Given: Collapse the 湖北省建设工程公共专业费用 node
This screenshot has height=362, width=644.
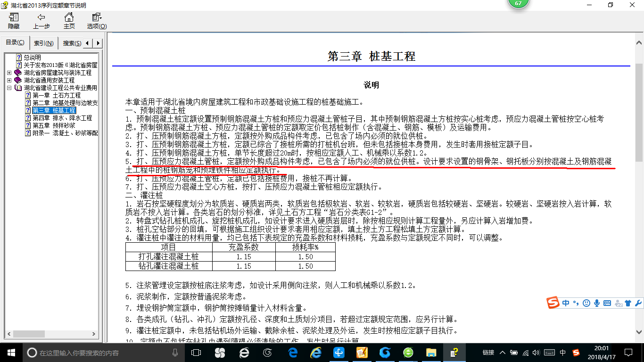Looking at the screenshot, I should (9, 88).
